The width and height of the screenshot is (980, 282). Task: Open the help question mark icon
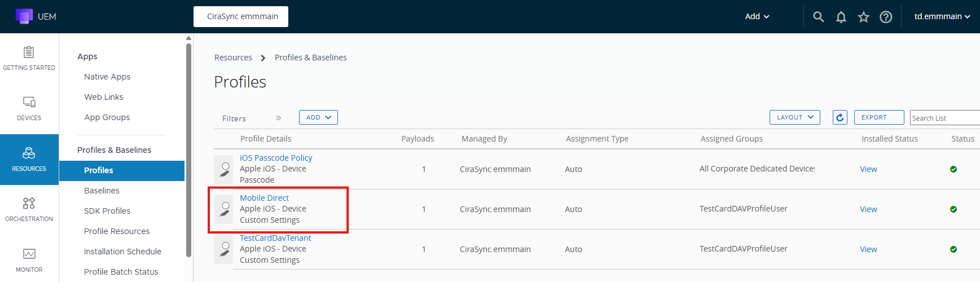[886, 17]
